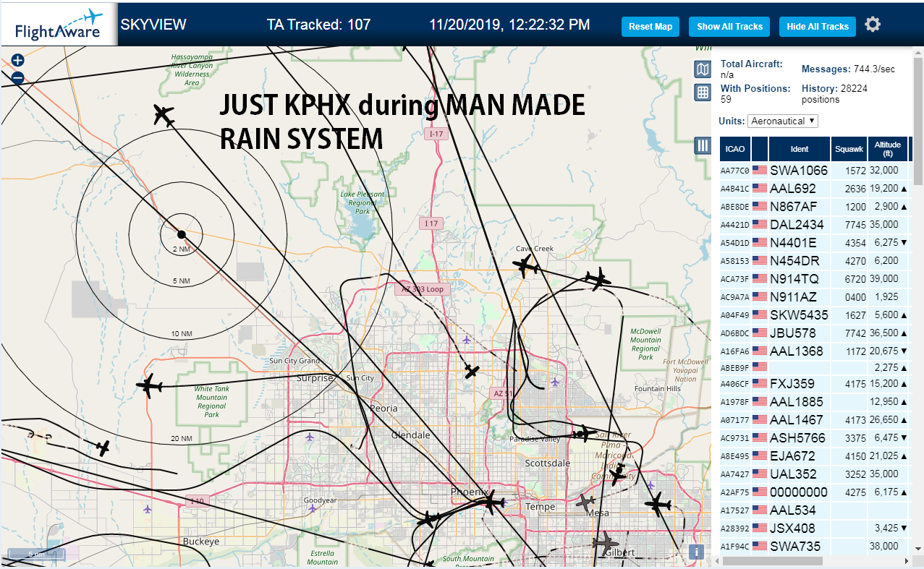Toggle the column selector three-bars icon
The height and width of the screenshot is (569, 924).
(702, 145)
